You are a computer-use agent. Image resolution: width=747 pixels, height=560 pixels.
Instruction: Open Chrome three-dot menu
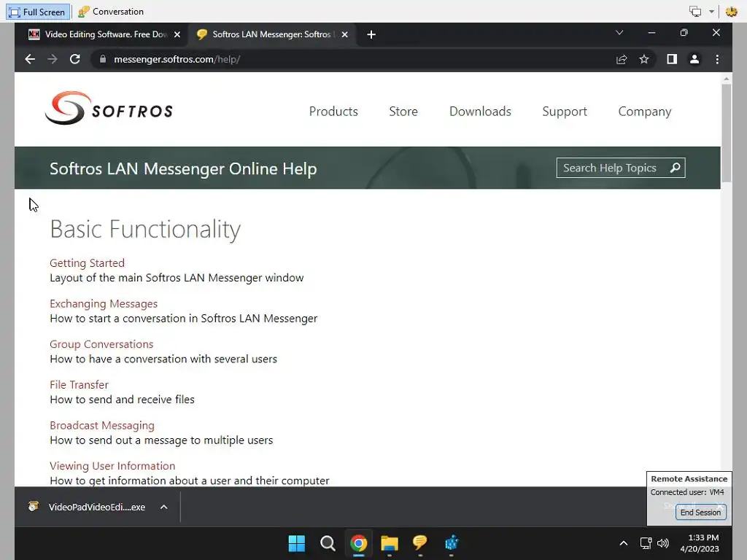(x=718, y=59)
